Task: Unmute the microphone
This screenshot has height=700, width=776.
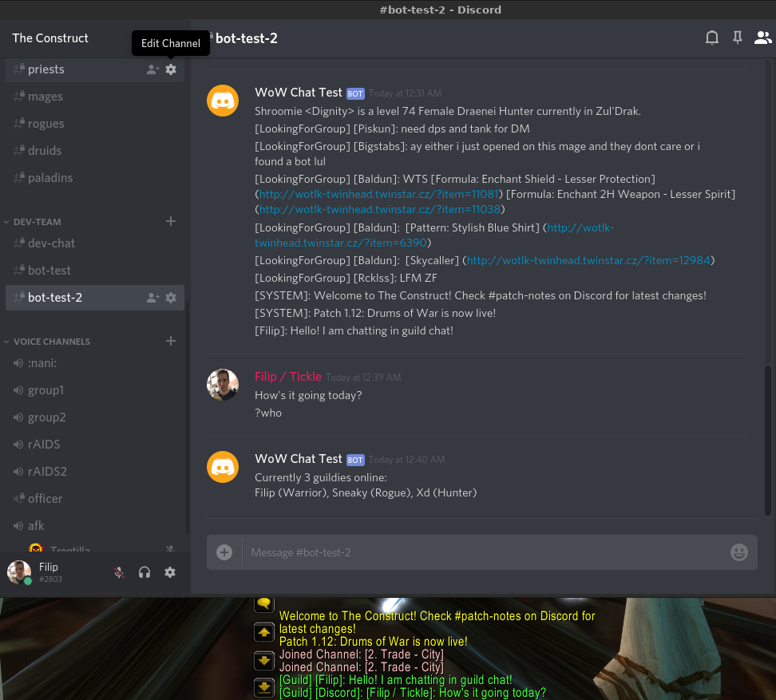Action: click(119, 572)
